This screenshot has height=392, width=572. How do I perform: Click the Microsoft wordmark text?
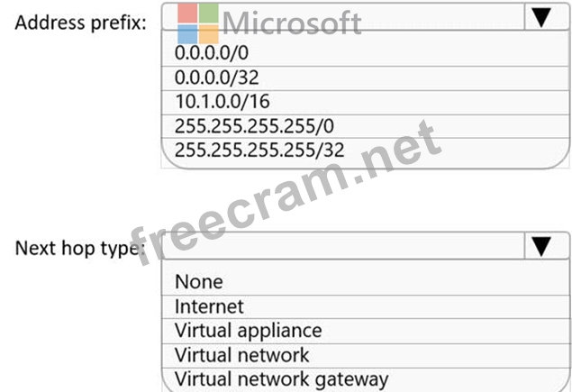click(x=292, y=23)
